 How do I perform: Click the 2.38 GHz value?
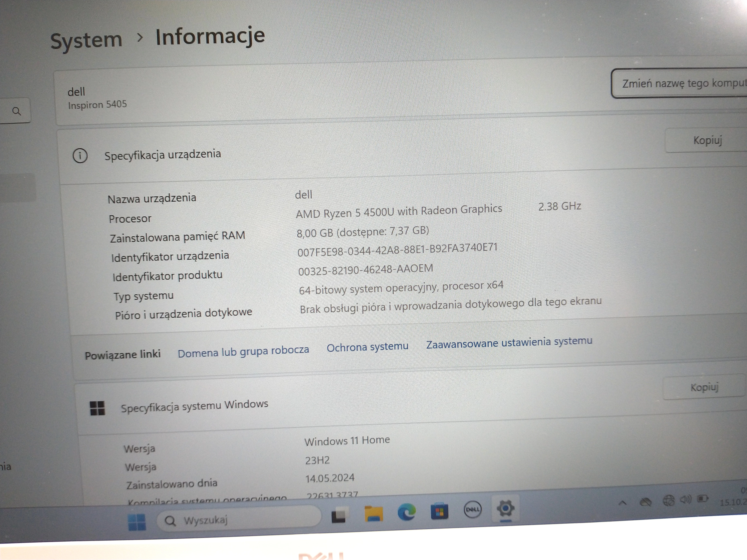[560, 206]
